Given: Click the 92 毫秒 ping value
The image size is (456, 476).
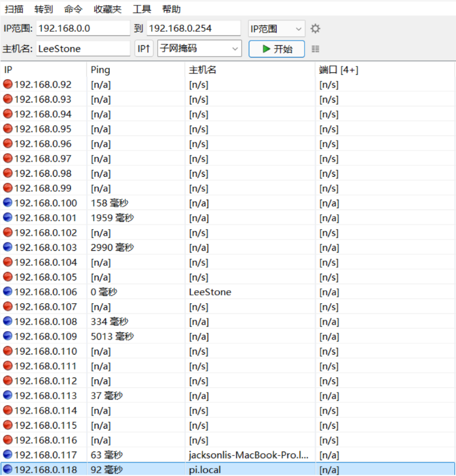Looking at the screenshot, I should pos(106,470).
